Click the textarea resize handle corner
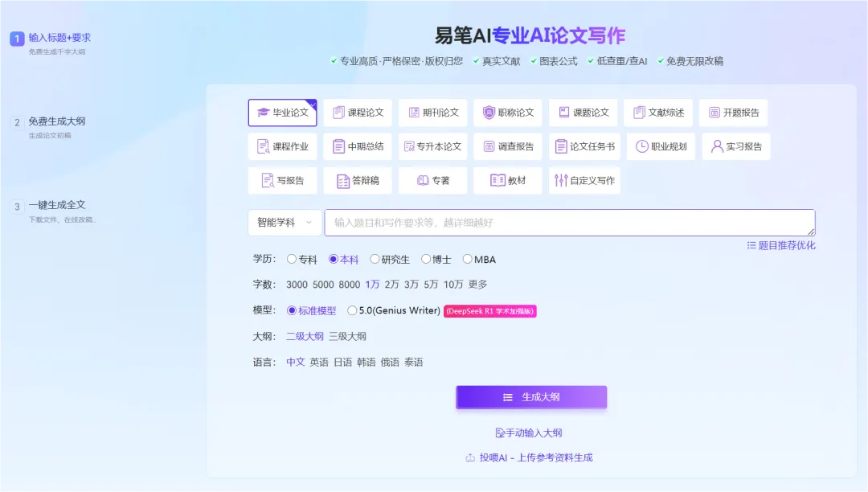The width and height of the screenshot is (868, 492). (811, 232)
